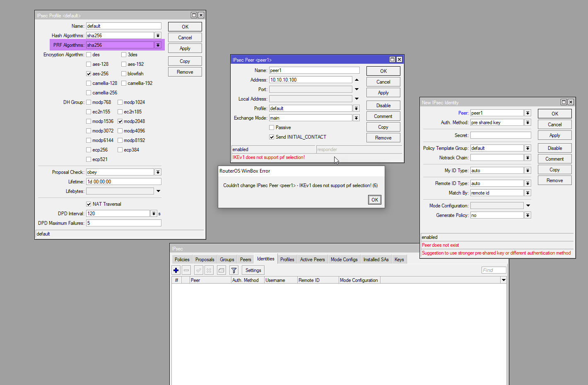Toggle Send INITIAL_CONTACT checkbox

272,137
